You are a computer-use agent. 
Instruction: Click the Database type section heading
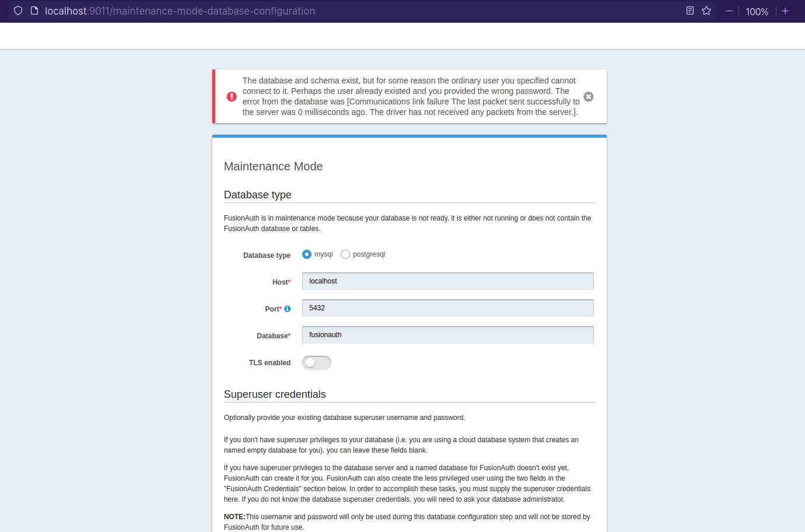pyautogui.click(x=258, y=195)
